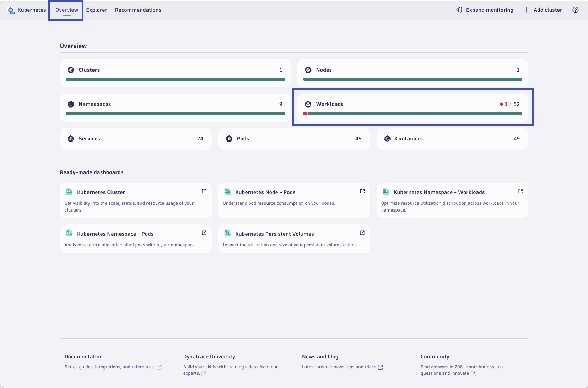Open Persistent Volumes external link icon
588x388 pixels.
[x=362, y=233]
